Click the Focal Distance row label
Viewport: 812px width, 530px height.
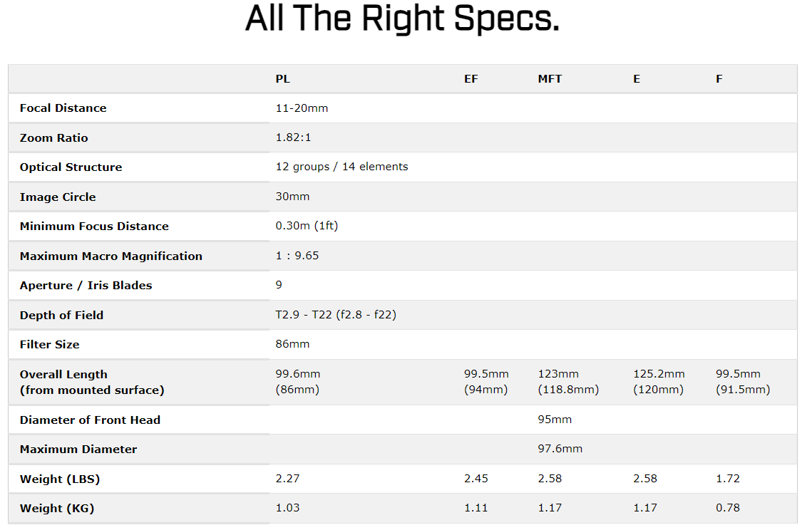point(63,108)
